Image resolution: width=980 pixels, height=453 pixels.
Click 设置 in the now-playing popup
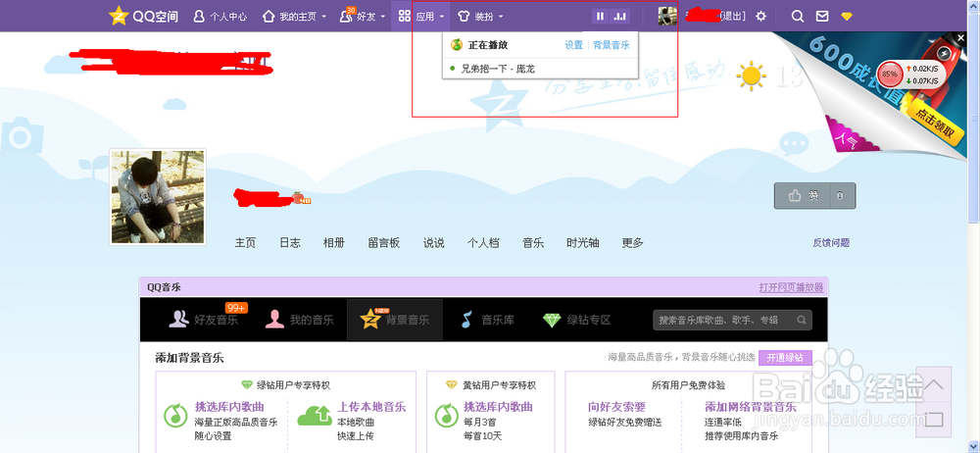click(x=573, y=45)
